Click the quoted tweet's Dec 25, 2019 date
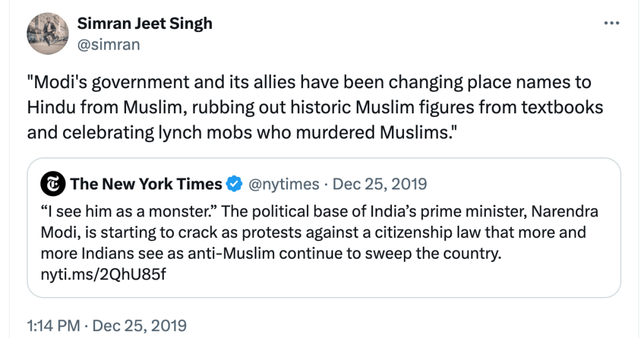 click(x=379, y=184)
